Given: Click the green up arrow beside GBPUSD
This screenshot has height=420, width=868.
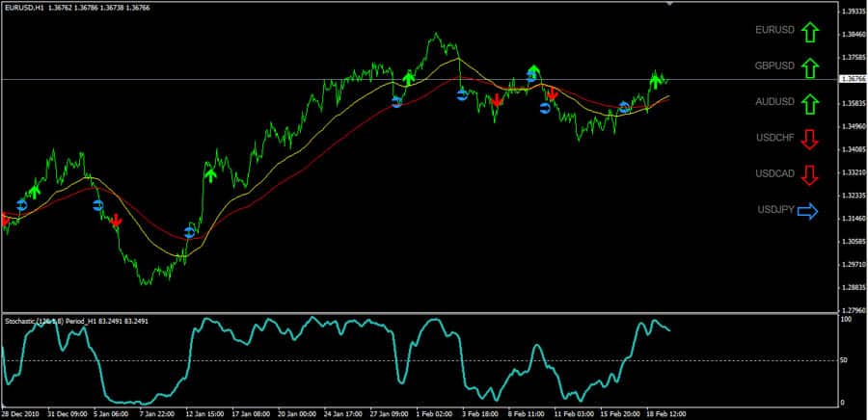Looking at the screenshot, I should pyautogui.click(x=809, y=68).
